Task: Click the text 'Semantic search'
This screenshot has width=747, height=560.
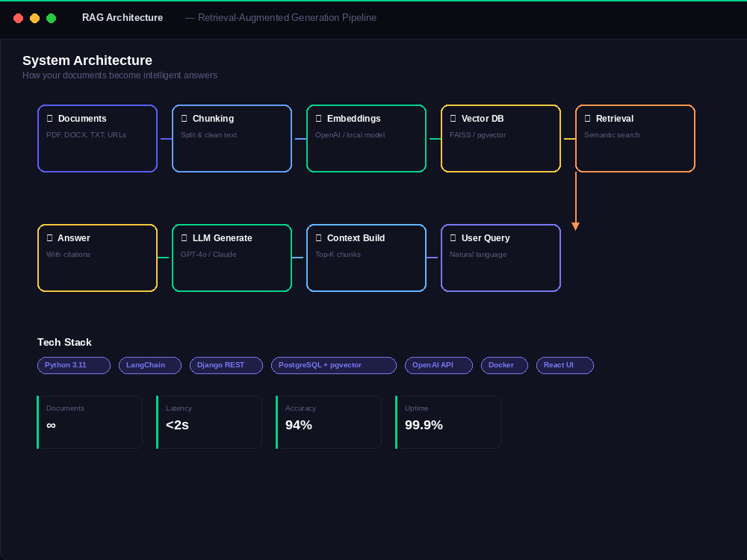Action: (612, 134)
